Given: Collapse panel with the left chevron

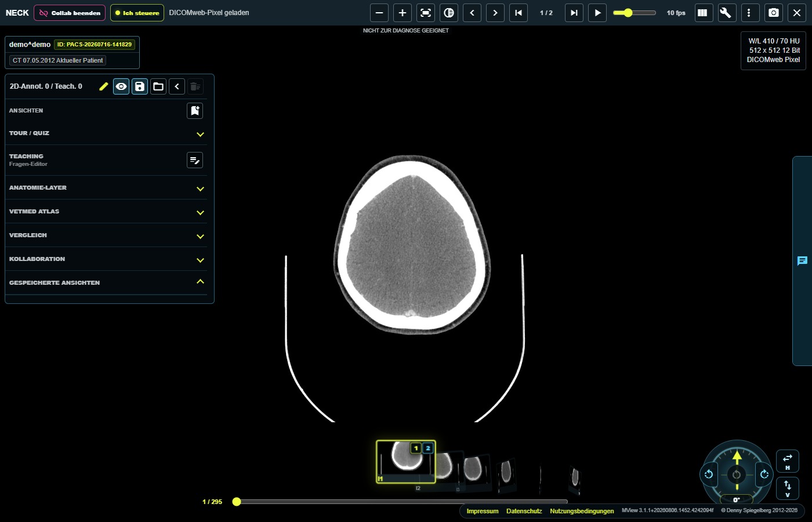Looking at the screenshot, I should [177, 86].
